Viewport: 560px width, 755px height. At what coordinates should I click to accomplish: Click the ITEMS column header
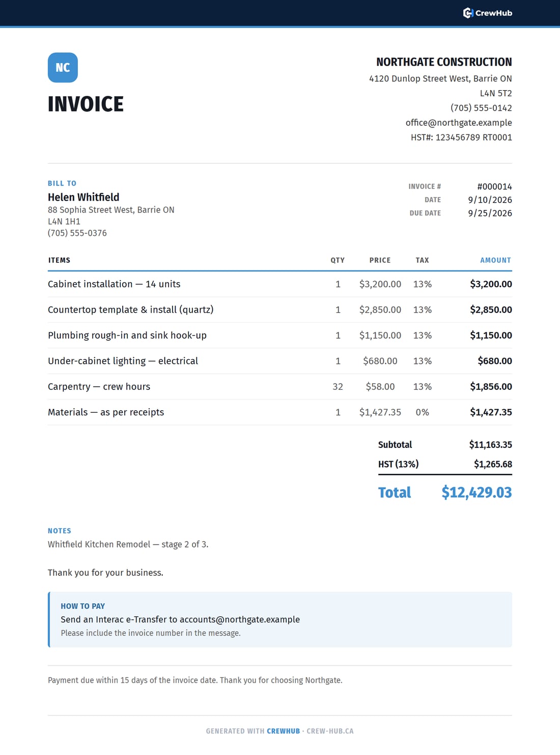coord(60,260)
